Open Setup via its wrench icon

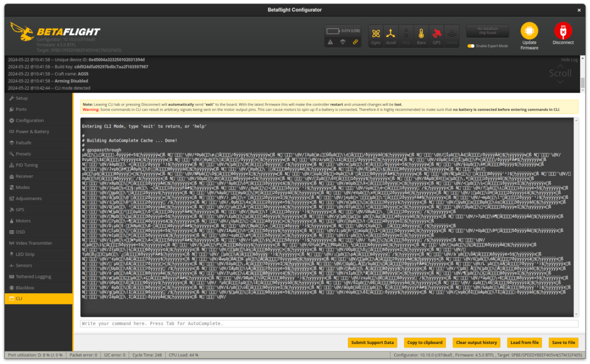pyautogui.click(x=12, y=99)
